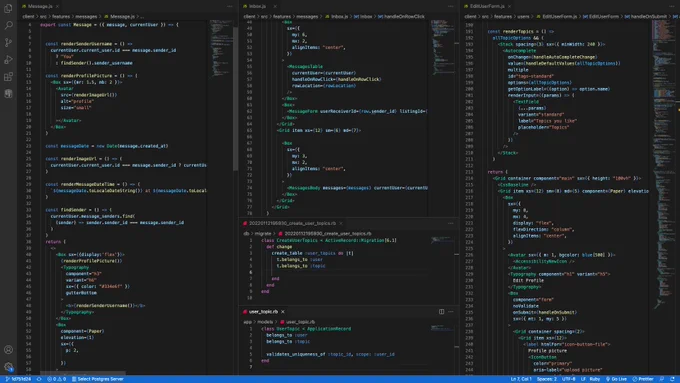Click 'Edit Profile' text in EditUserForm.js
680x383 pixels.
528,280
